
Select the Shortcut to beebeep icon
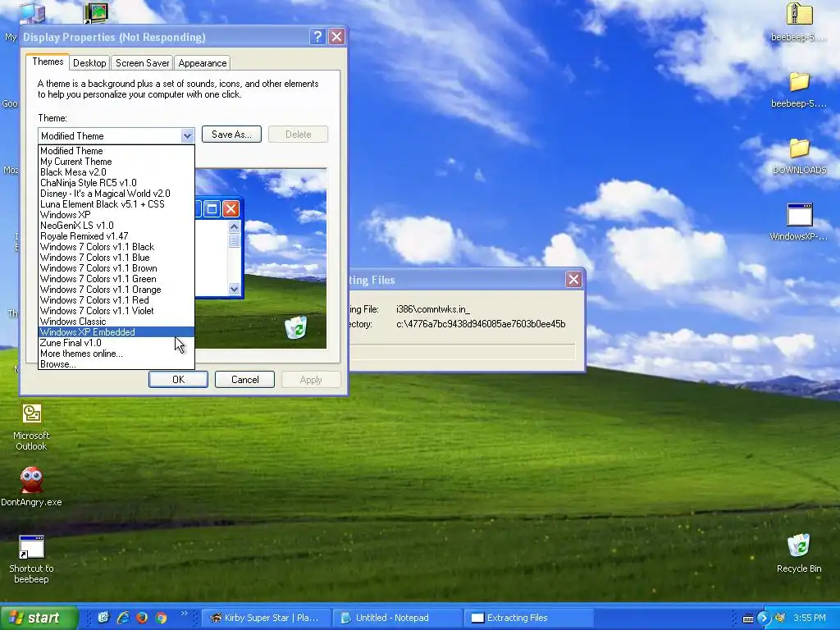click(x=31, y=559)
